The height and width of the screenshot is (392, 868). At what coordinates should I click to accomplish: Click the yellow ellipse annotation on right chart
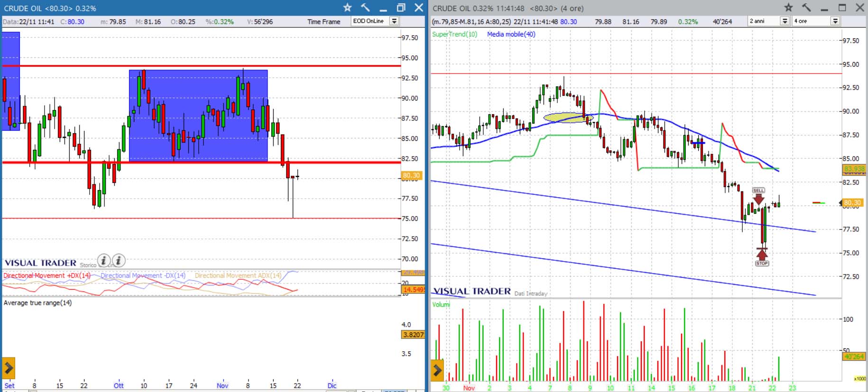(x=568, y=118)
